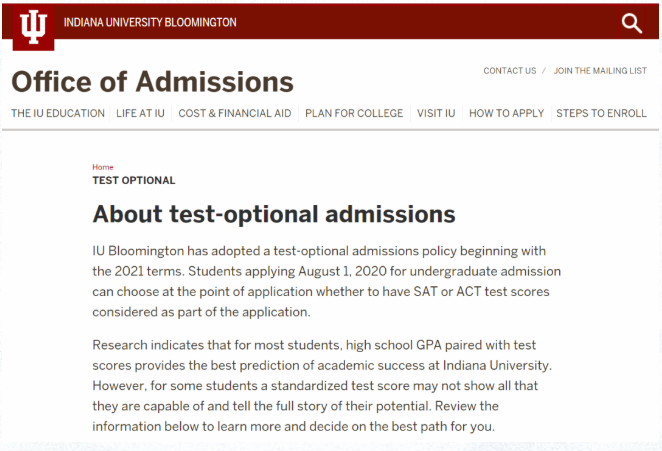Image resolution: width=662 pixels, height=451 pixels.
Task: Select Join the Mailing List link
Action: click(600, 71)
